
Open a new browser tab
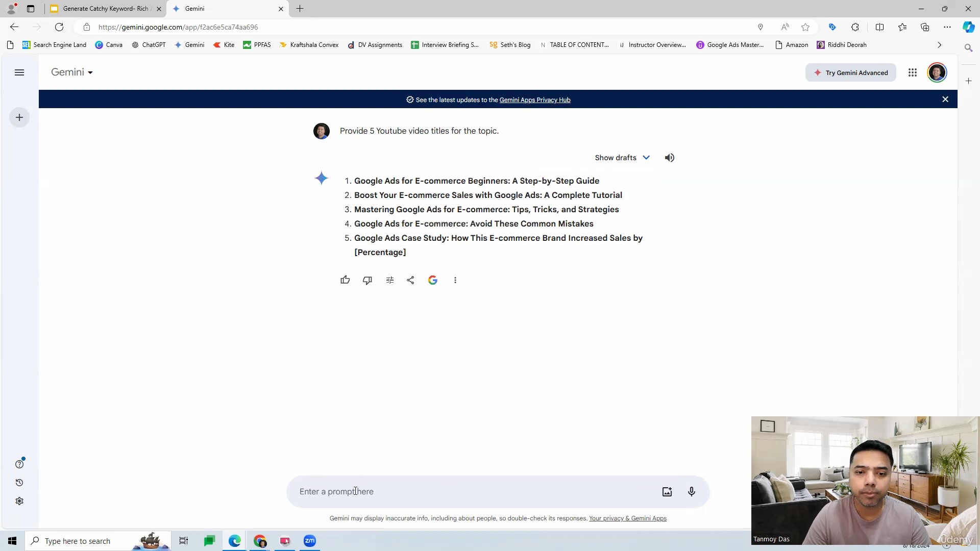pos(300,9)
